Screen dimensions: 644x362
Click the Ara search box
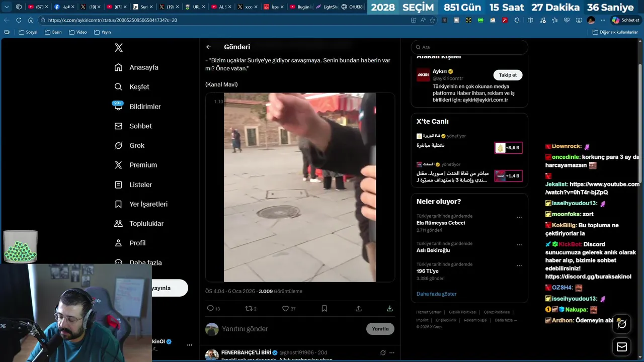point(469,47)
